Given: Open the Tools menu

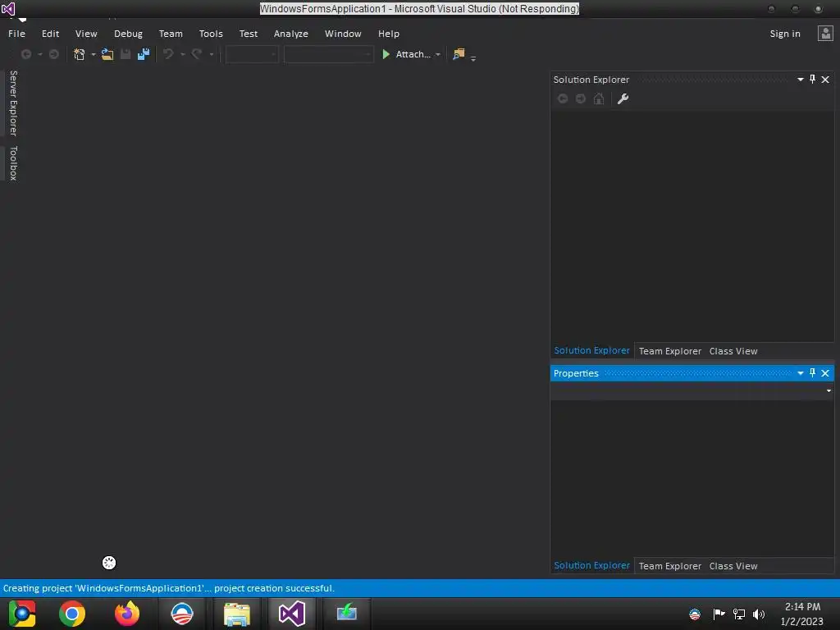Looking at the screenshot, I should 211,34.
